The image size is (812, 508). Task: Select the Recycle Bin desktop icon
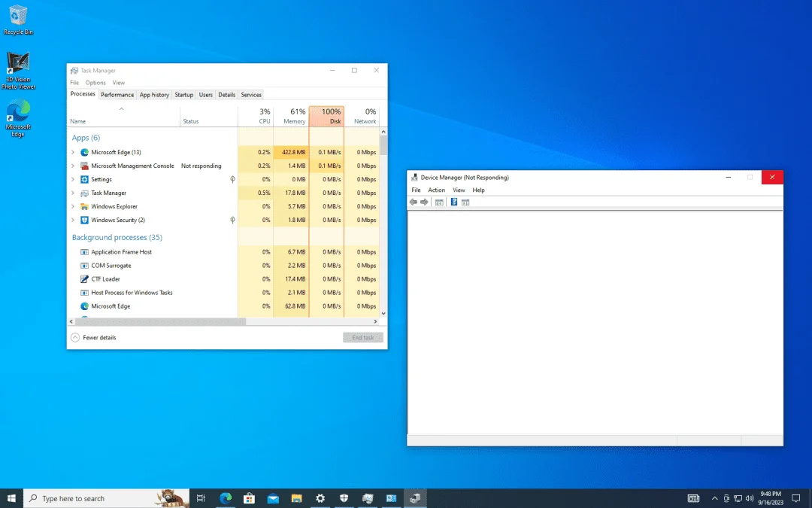18,21
